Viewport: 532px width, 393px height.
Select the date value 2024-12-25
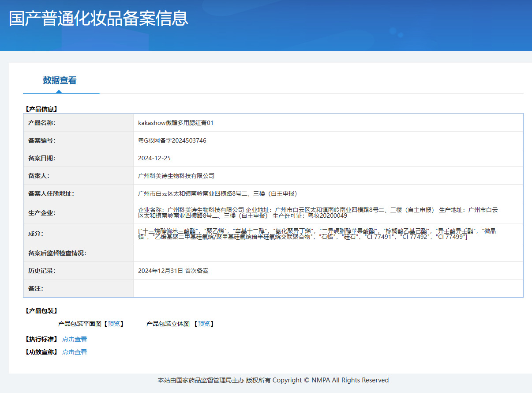[154, 158]
